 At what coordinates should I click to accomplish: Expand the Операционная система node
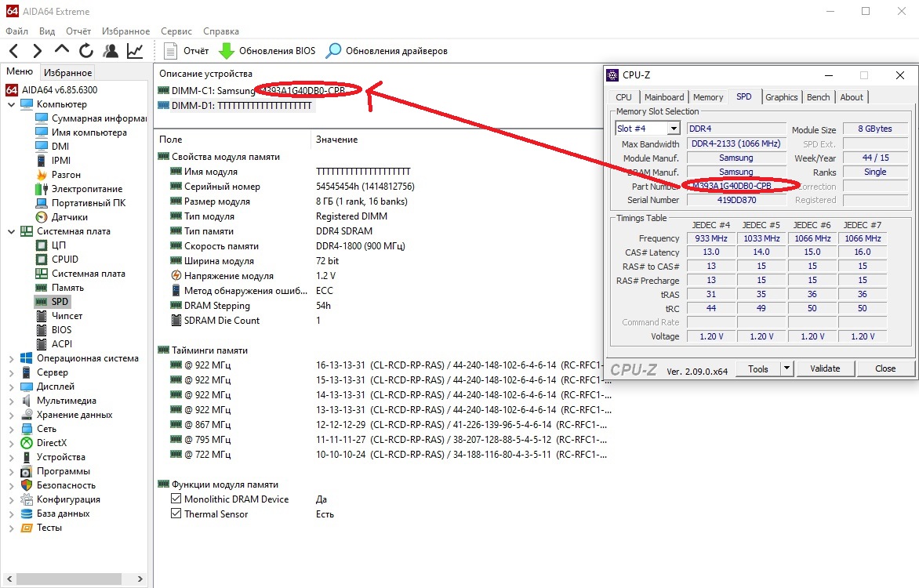coord(11,358)
